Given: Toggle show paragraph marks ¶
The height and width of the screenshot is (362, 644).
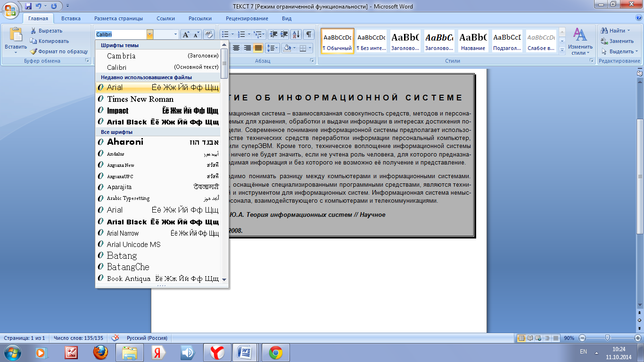Looking at the screenshot, I should (x=308, y=34).
